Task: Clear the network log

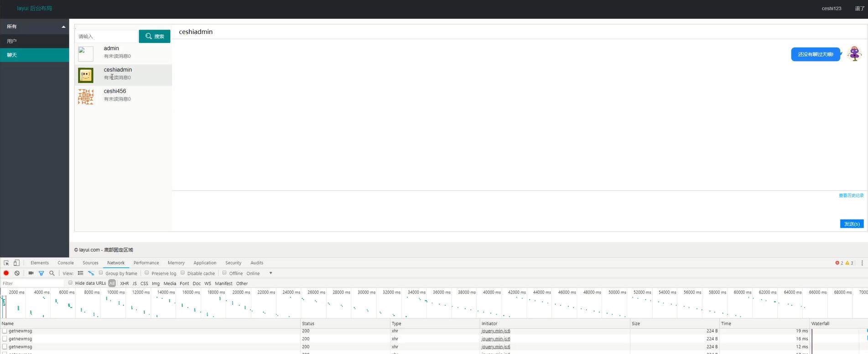Action: (x=17, y=273)
